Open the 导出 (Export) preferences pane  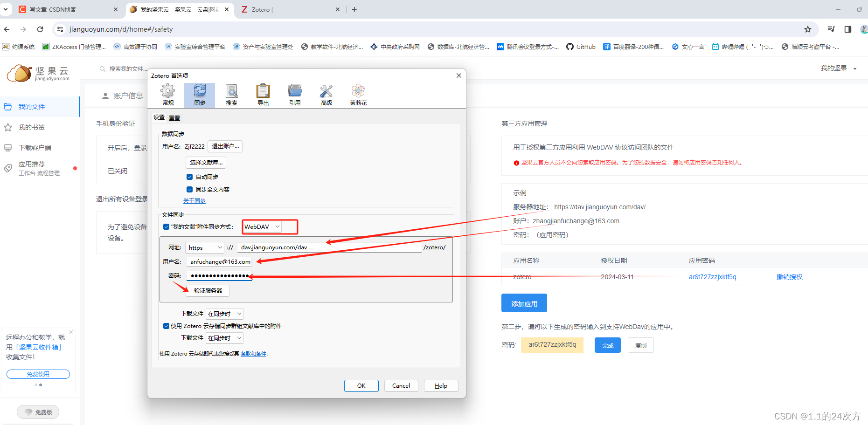[x=263, y=95]
